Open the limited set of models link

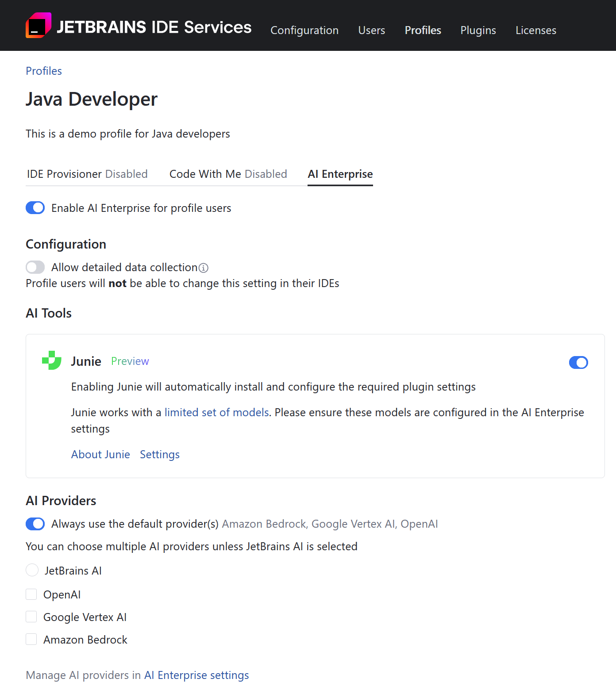[x=217, y=412]
